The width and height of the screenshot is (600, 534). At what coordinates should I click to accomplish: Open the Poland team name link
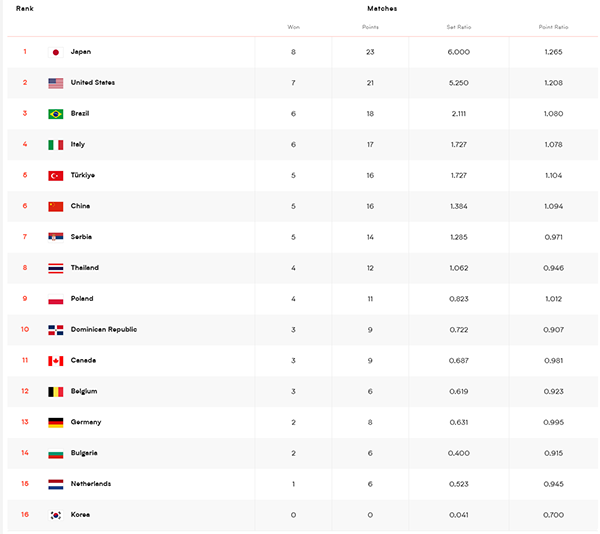82,298
